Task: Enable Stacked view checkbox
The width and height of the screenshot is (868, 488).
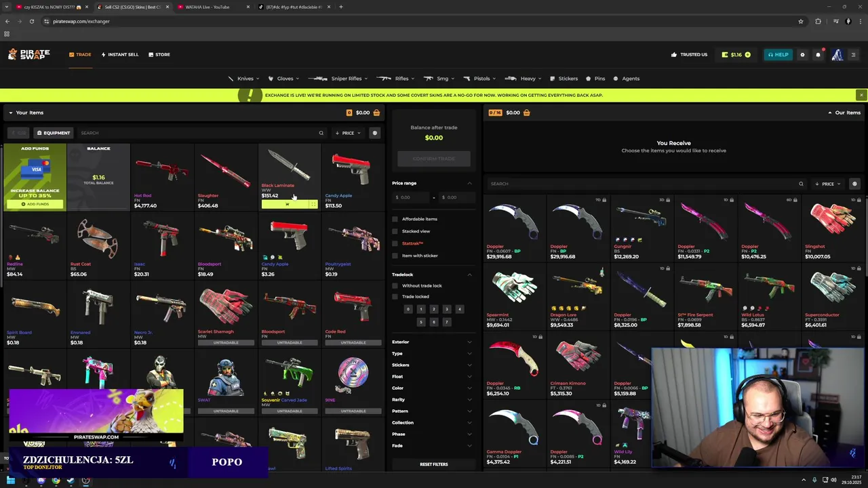Action: pyautogui.click(x=395, y=231)
